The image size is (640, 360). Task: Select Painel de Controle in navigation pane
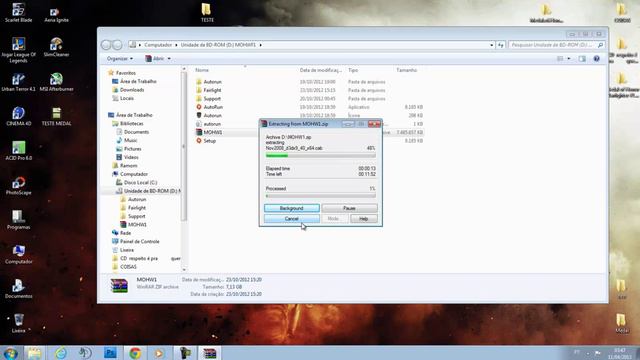(140, 242)
